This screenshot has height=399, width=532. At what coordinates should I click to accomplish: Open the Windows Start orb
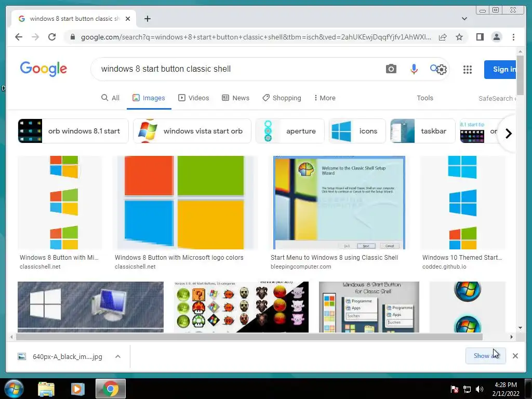[14, 389]
